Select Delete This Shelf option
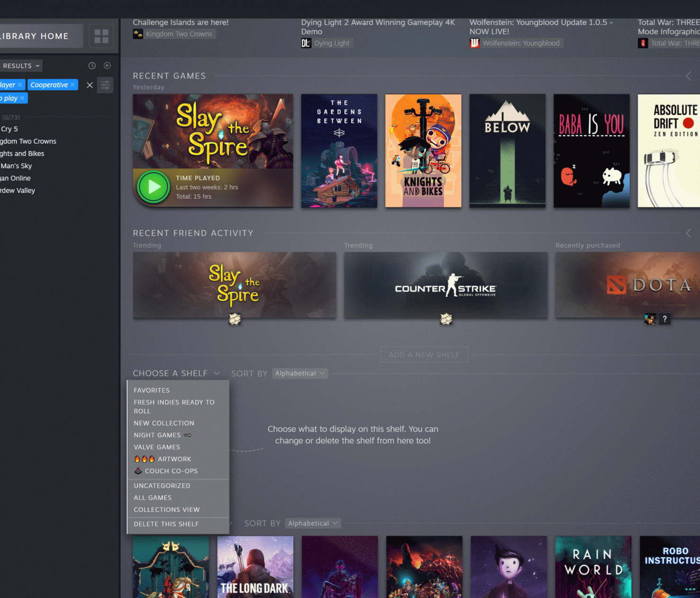Image resolution: width=700 pixels, height=598 pixels. (166, 524)
